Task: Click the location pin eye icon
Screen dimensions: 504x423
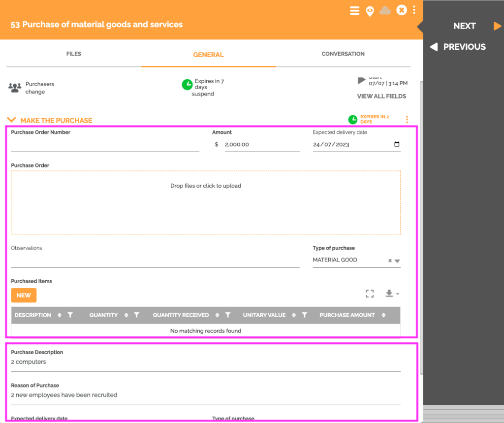Action: [370, 10]
